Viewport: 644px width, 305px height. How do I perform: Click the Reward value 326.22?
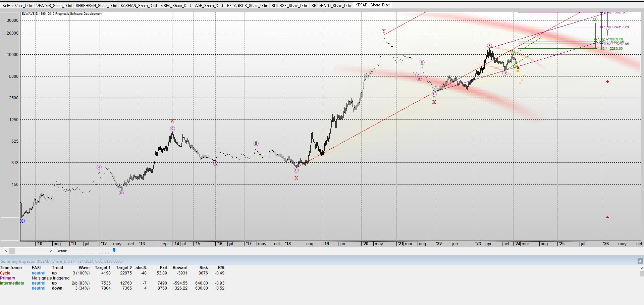[x=181, y=288]
